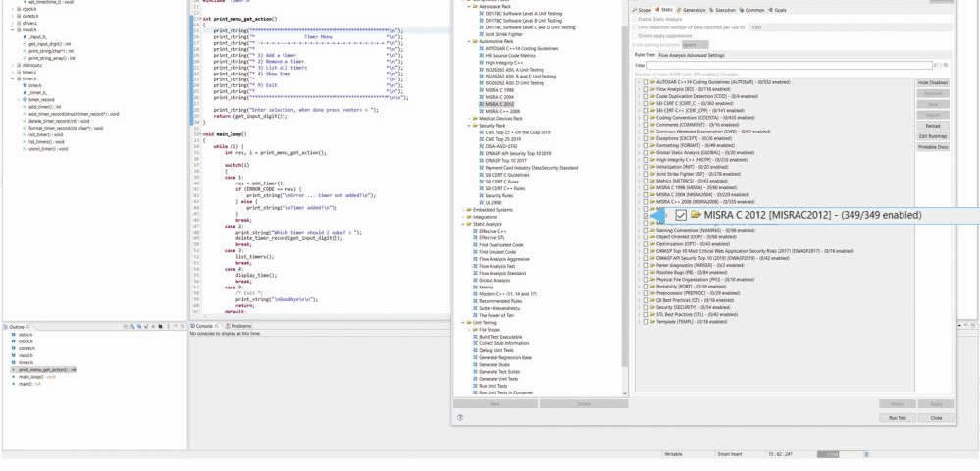980x471 pixels.
Task: Expand the Embedded Systems configurations folder
Action: coord(464,209)
